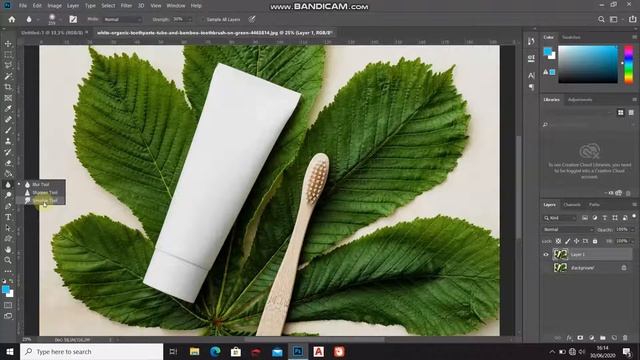Select the Brush tool

click(x=8, y=130)
